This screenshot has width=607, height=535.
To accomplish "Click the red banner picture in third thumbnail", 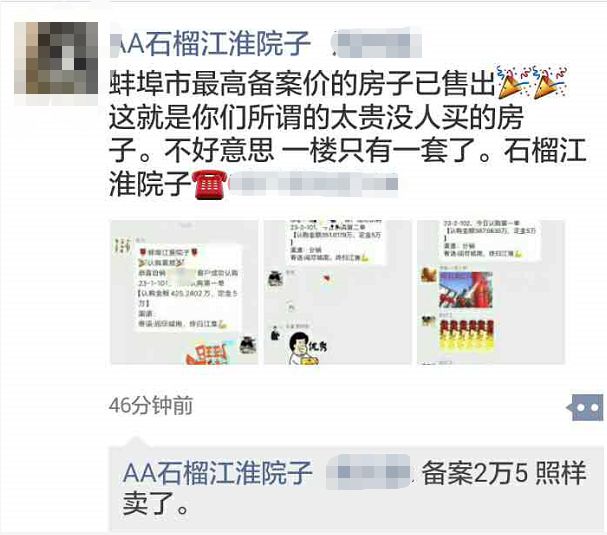I will click(x=466, y=290).
